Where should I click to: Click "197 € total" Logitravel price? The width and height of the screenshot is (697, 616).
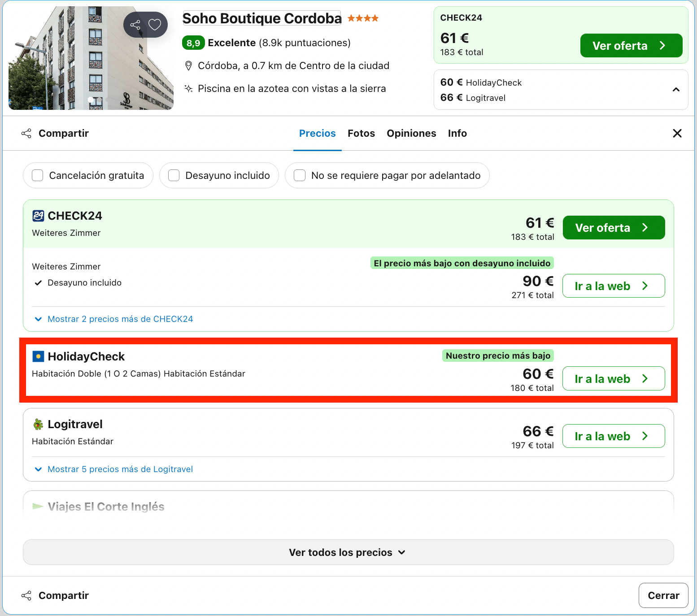532,446
